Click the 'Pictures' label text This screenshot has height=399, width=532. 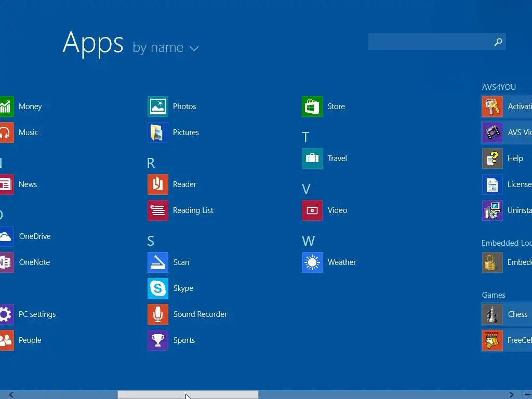click(x=186, y=132)
